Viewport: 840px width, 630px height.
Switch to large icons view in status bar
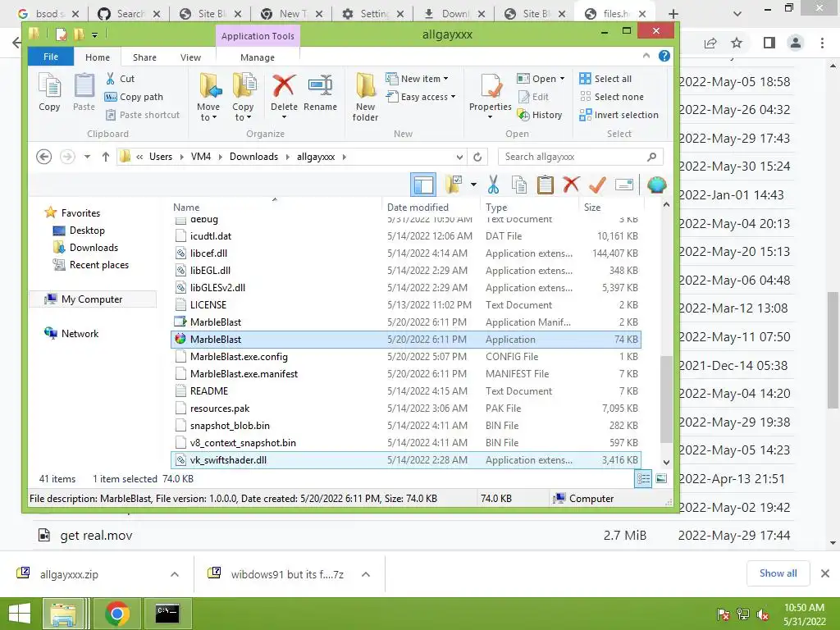pyautogui.click(x=662, y=478)
